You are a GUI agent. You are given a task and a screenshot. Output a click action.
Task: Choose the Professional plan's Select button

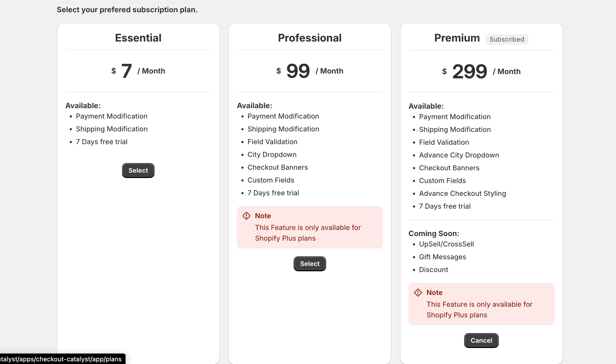tap(310, 264)
